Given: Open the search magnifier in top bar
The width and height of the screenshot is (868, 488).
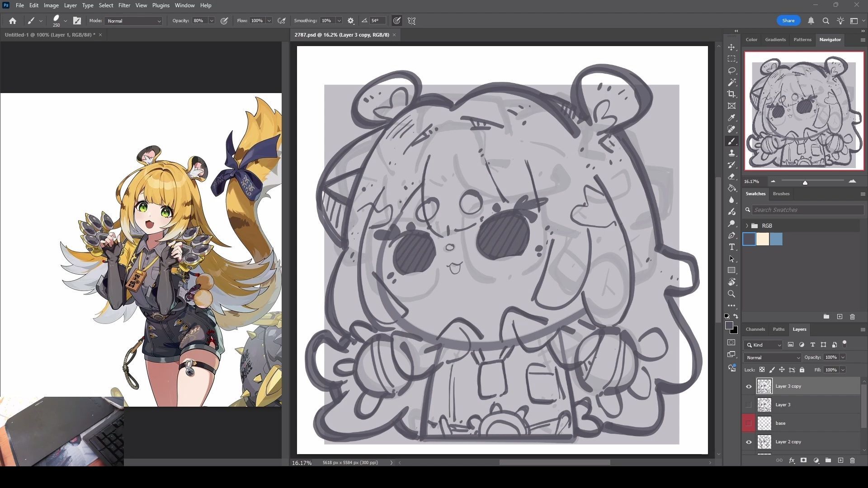Looking at the screenshot, I should pyautogui.click(x=826, y=21).
